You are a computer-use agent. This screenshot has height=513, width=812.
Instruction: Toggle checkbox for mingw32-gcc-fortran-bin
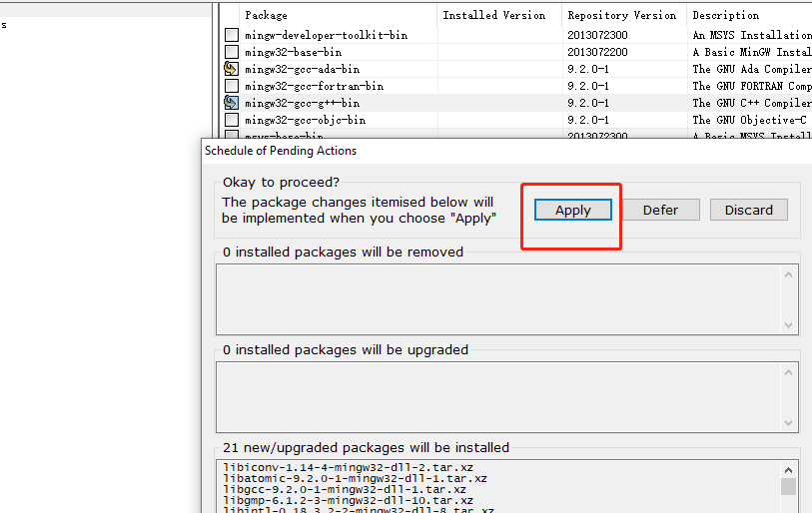coord(232,86)
